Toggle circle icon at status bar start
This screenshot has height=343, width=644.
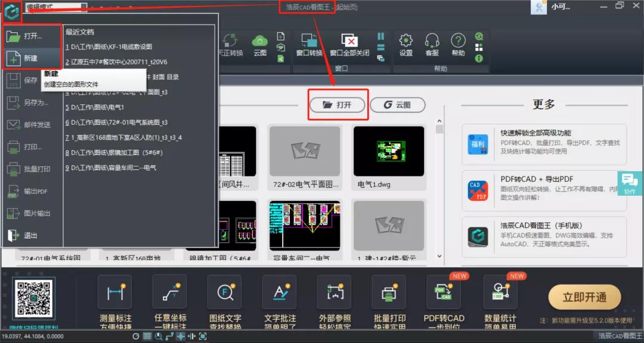pos(136,336)
